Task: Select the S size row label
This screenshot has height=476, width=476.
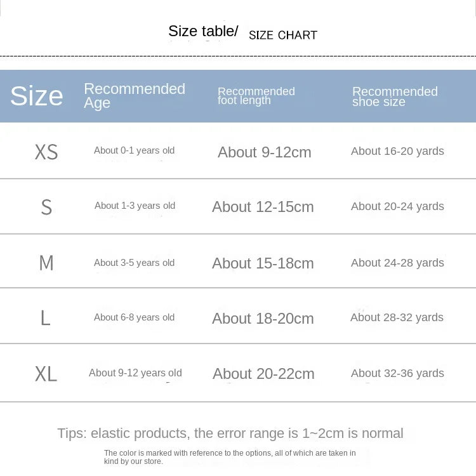Action: coord(46,208)
